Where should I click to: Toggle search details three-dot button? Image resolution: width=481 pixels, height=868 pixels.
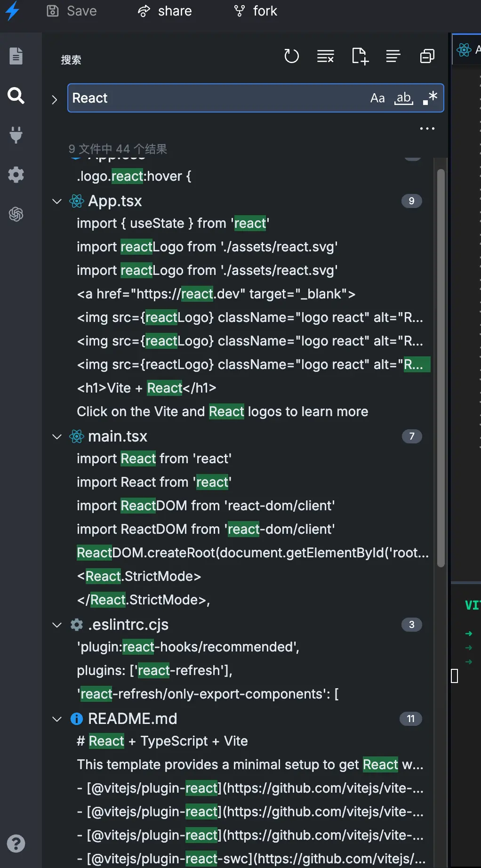pyautogui.click(x=427, y=129)
